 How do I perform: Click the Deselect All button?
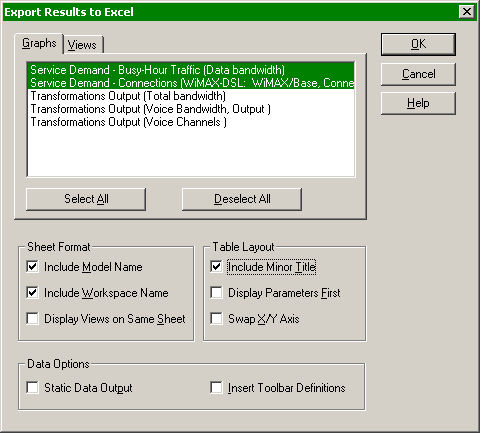[242, 199]
